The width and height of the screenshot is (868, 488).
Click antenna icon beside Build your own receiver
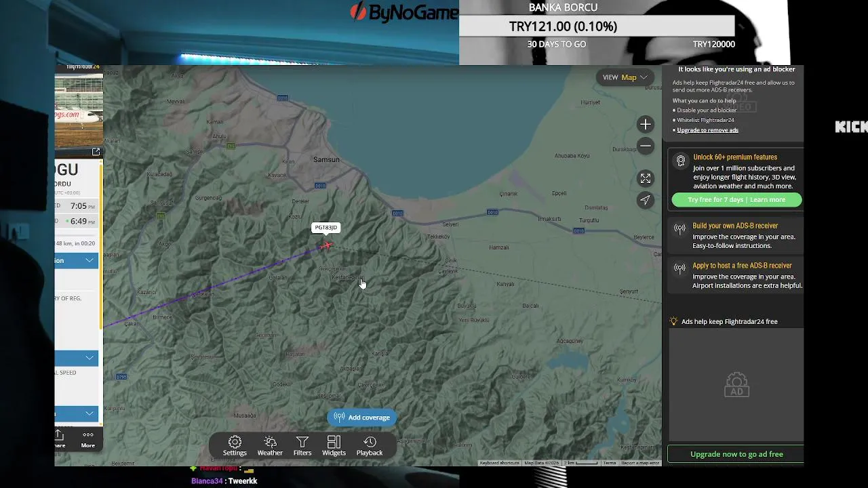click(x=680, y=229)
